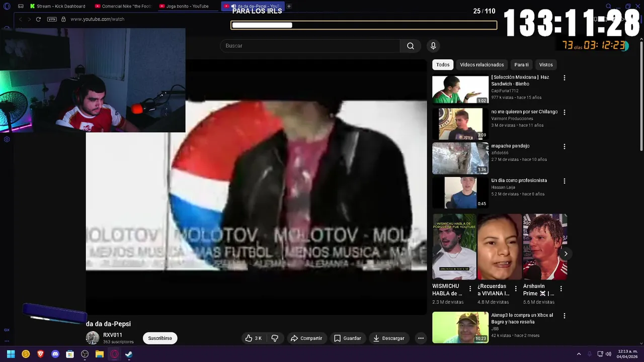Switch to Comercial Nike tab
This screenshot has width=644, height=362.
(123, 6)
